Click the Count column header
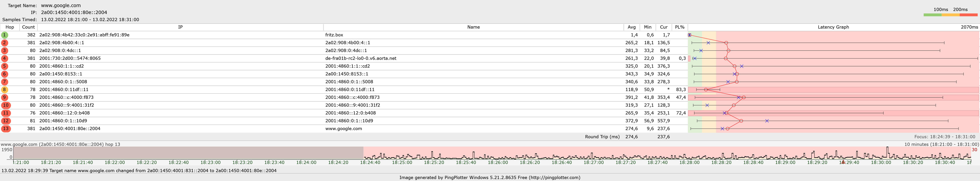Image resolution: width=980 pixels, height=181 pixels. point(28,27)
